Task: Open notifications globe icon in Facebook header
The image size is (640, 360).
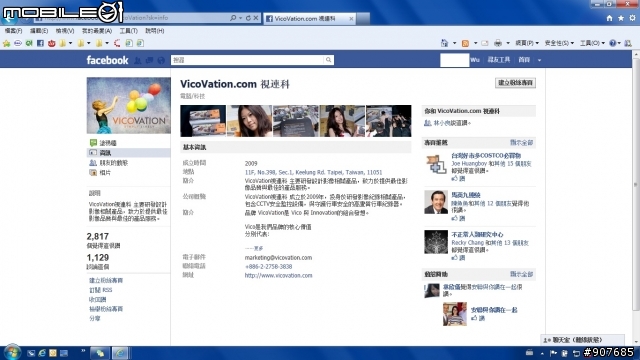Action: (161, 60)
